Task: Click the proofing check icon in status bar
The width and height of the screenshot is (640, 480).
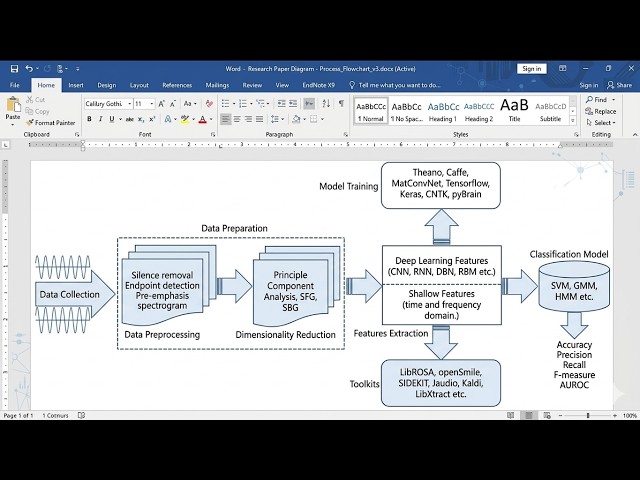Action: [81, 415]
